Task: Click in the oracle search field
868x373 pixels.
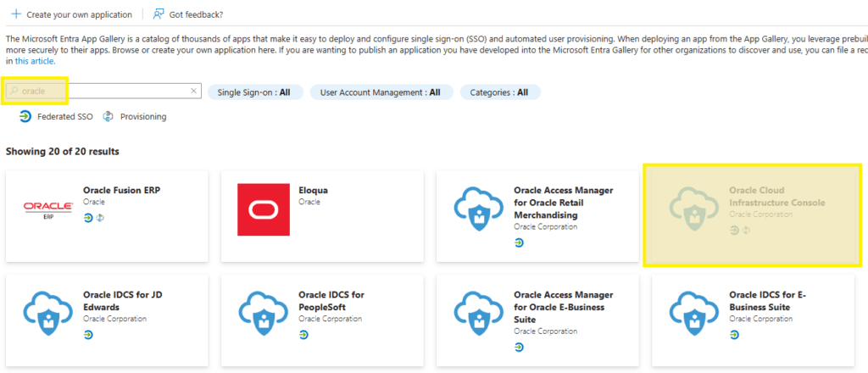Action: click(103, 91)
